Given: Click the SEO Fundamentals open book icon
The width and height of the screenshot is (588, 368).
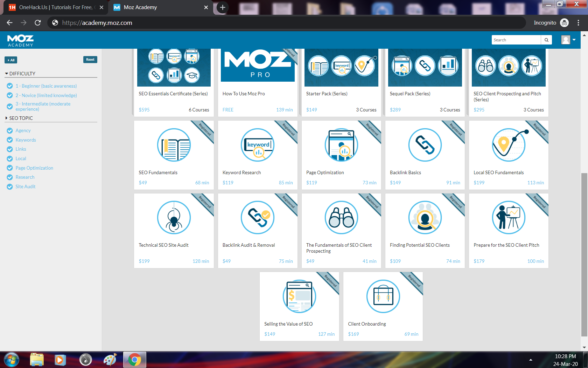Looking at the screenshot, I should (x=174, y=145).
